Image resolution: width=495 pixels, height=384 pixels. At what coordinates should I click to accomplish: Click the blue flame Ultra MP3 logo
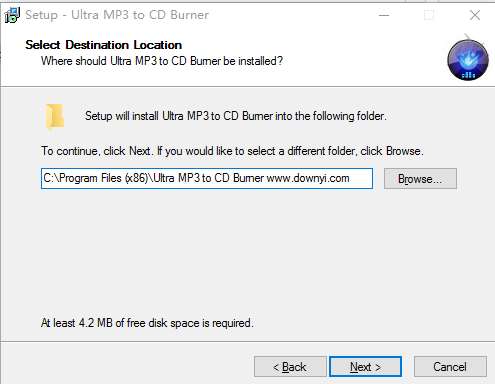click(468, 59)
